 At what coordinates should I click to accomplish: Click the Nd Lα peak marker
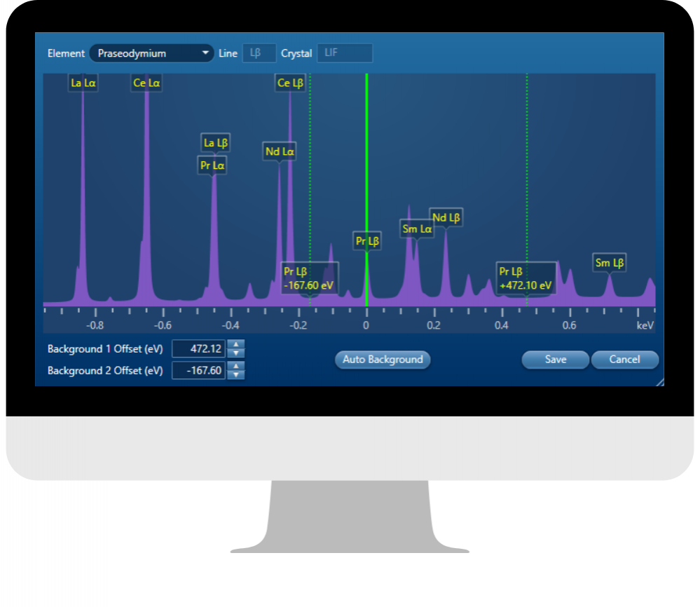(x=280, y=151)
